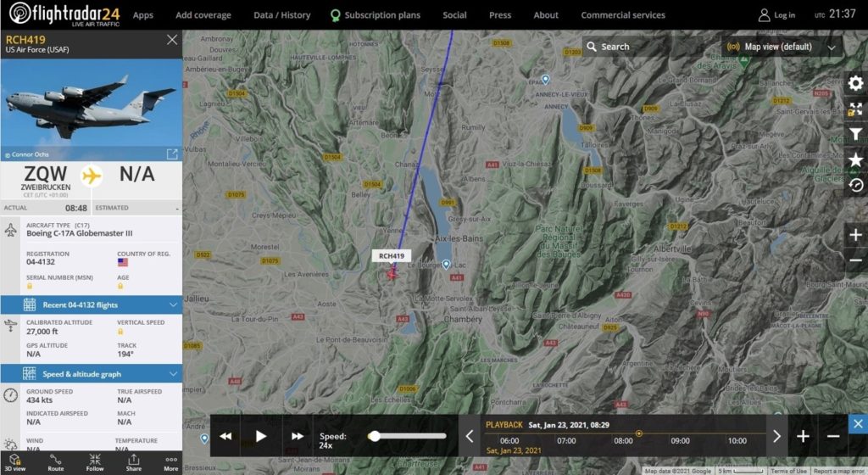Go to next timeline period

[x=776, y=436]
